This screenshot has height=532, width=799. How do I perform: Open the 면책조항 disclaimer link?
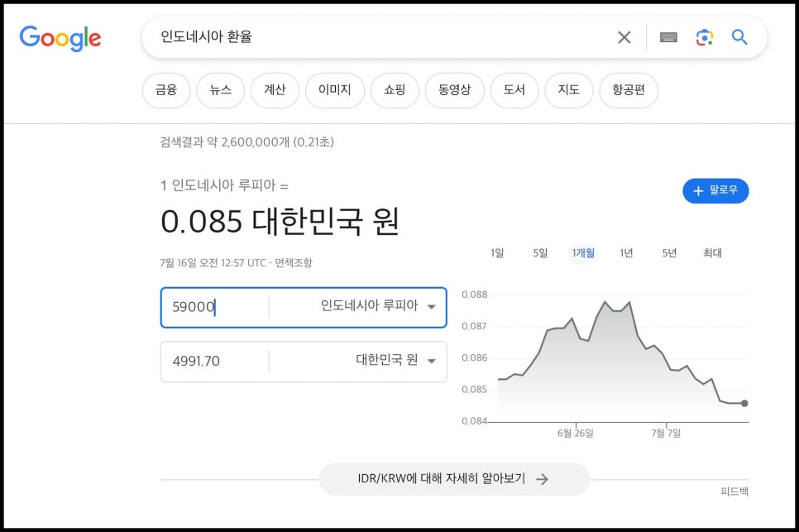point(294,263)
